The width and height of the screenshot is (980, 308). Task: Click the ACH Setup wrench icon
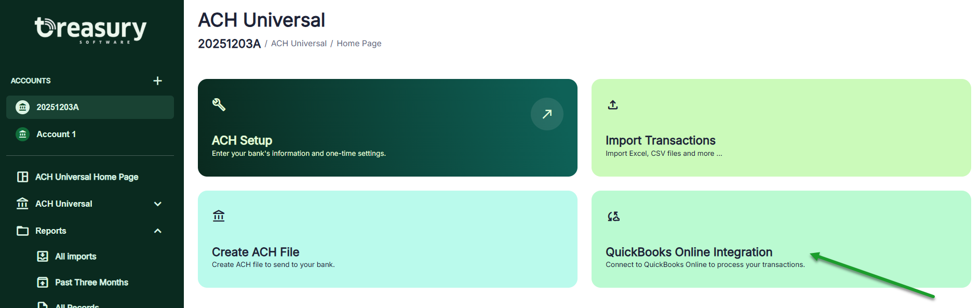click(219, 104)
